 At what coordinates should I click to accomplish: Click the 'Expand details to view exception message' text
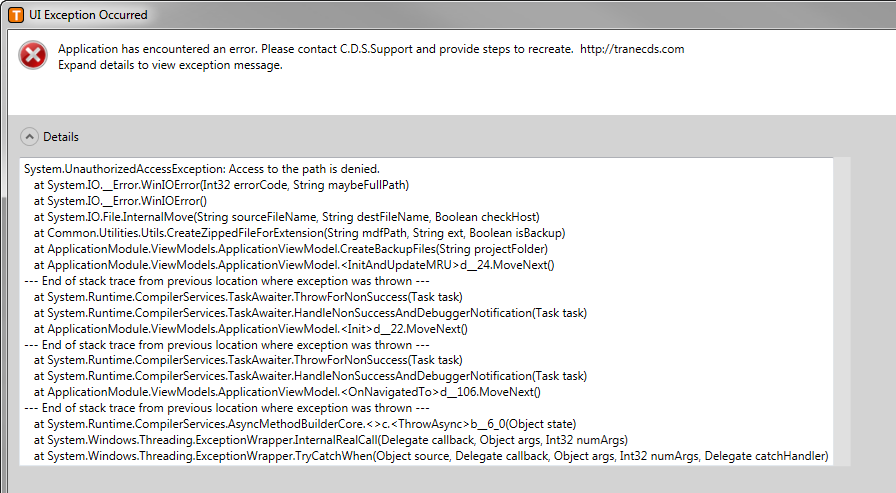point(170,65)
